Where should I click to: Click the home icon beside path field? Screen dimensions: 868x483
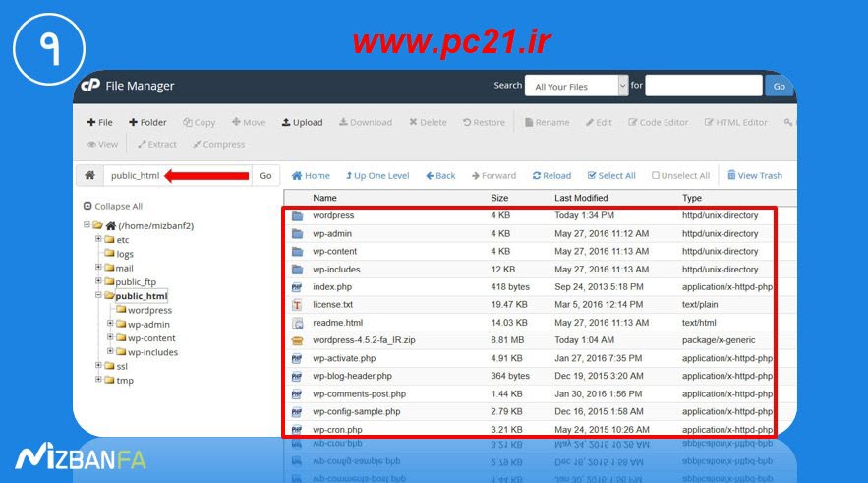(x=89, y=175)
